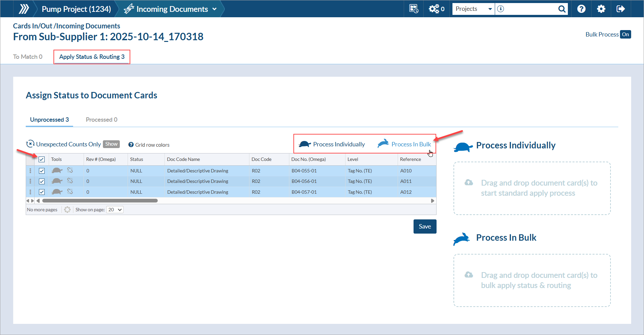Open the Show on page dropdown

coord(115,210)
